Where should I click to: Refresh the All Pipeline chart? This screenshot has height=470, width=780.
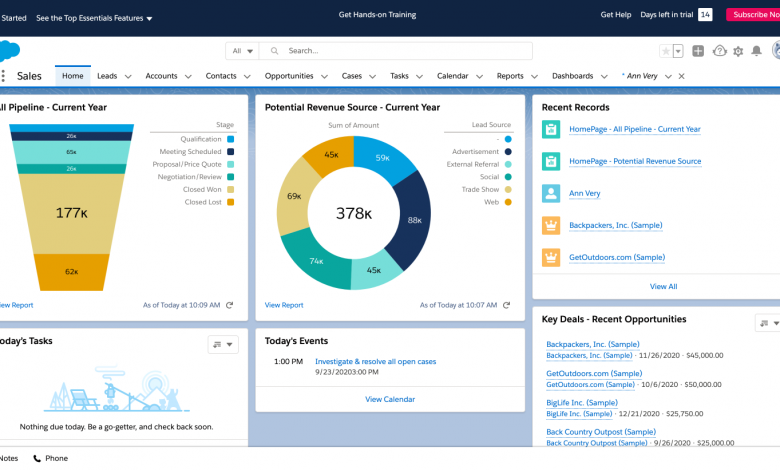point(229,305)
